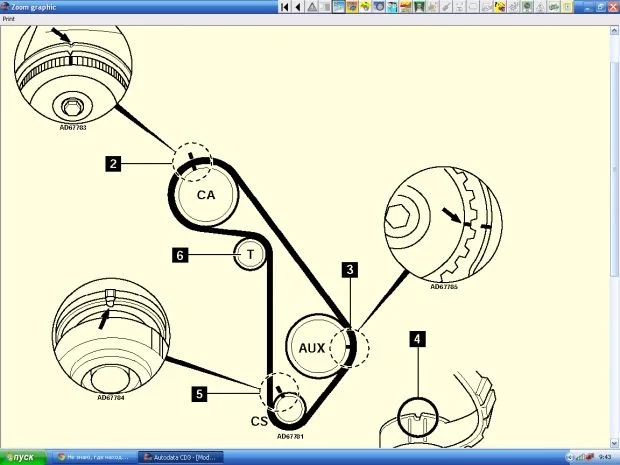Click the numbered callout 5 label
Image resolution: width=620 pixels, height=465 pixels.
tap(199, 394)
